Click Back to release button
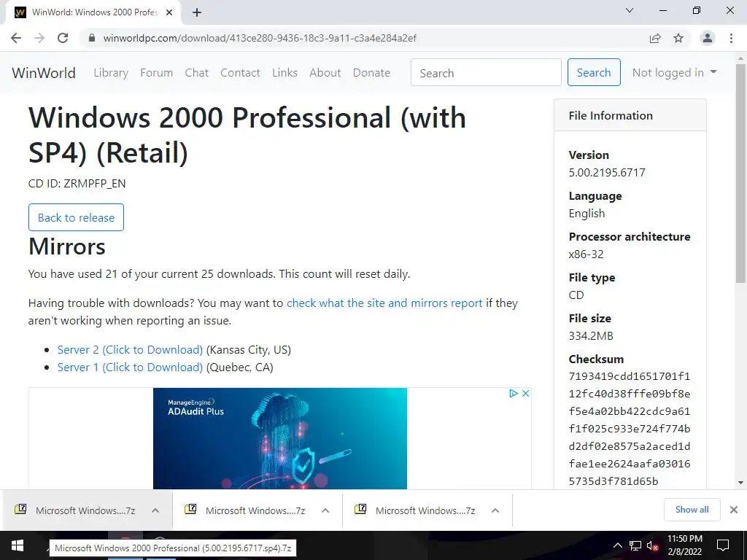Image resolution: width=747 pixels, height=560 pixels. pyautogui.click(x=76, y=217)
